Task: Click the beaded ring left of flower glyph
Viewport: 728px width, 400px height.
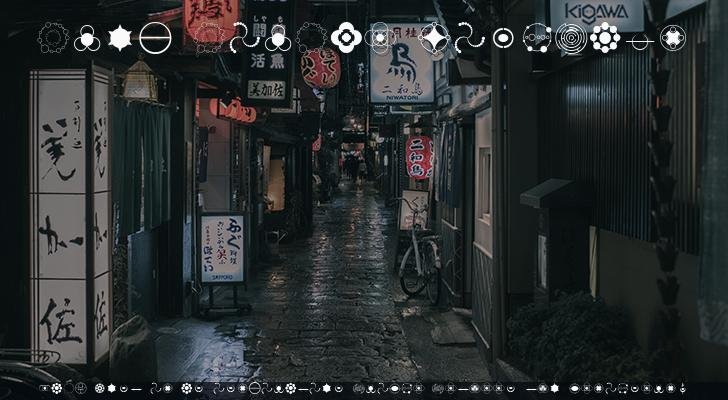Action: tap(311, 38)
